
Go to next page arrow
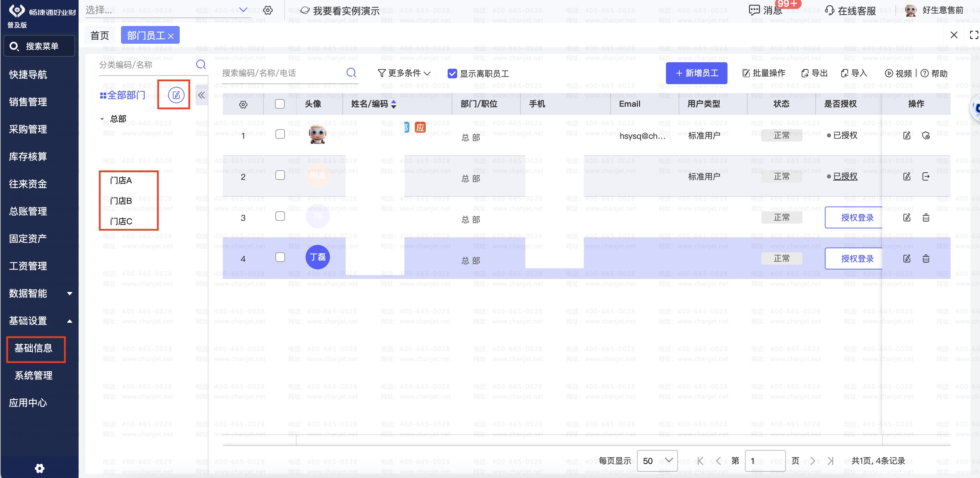tap(812, 461)
